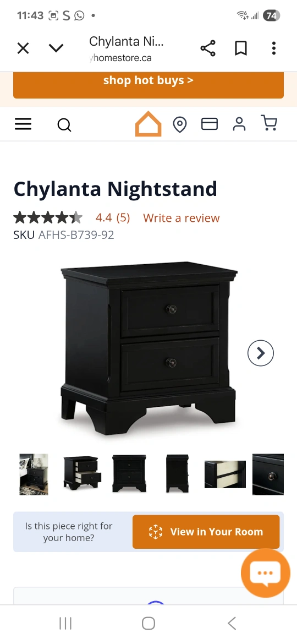Expand the browser tab chevron dropdown
This screenshot has height=644, width=297.
[56, 48]
